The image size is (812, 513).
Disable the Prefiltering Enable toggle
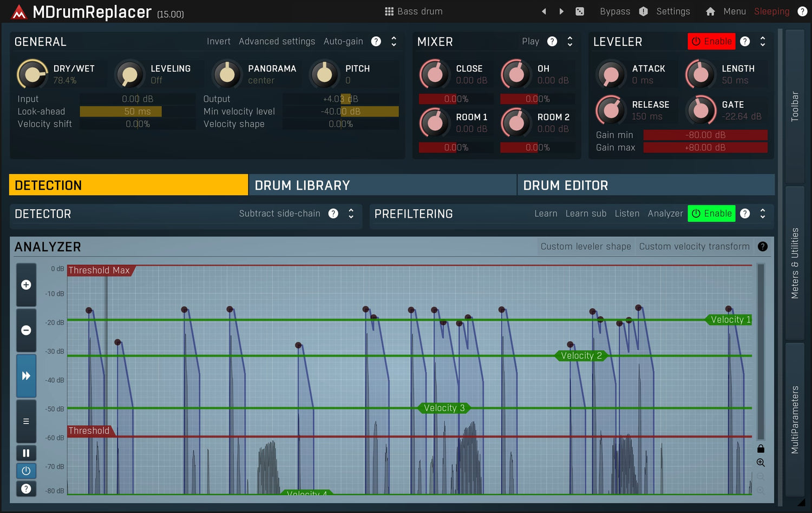[711, 213]
